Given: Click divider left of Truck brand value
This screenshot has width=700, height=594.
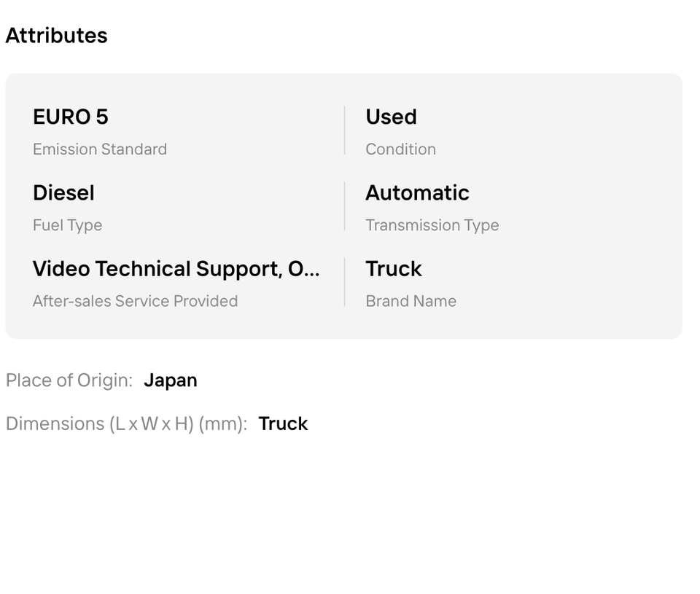Looking at the screenshot, I should (345, 282).
